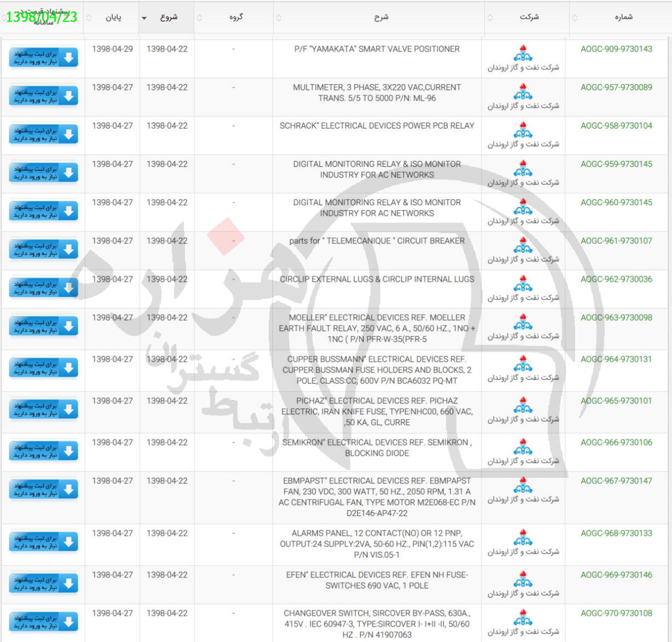Click download button for ALARMS PANEL row
This screenshot has height=642, width=672.
tap(43, 542)
